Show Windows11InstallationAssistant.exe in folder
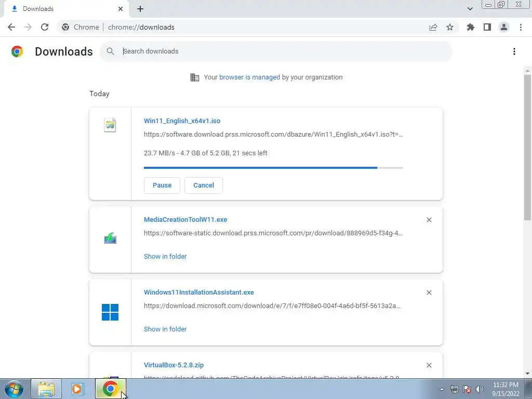This screenshot has height=399, width=532. point(165,329)
